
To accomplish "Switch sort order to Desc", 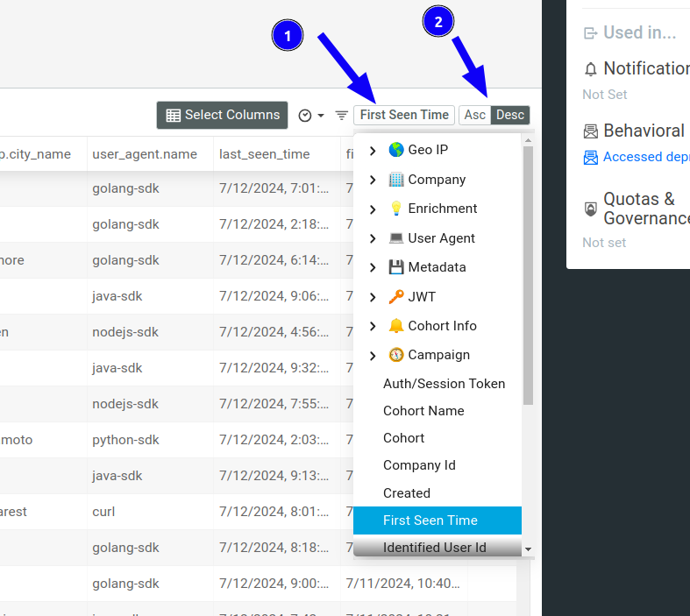I will tap(510, 115).
